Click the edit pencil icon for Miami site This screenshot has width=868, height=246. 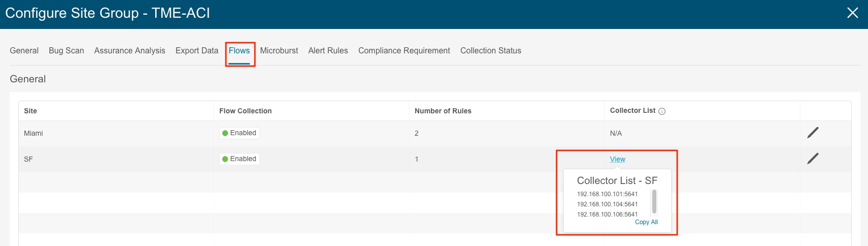click(813, 133)
